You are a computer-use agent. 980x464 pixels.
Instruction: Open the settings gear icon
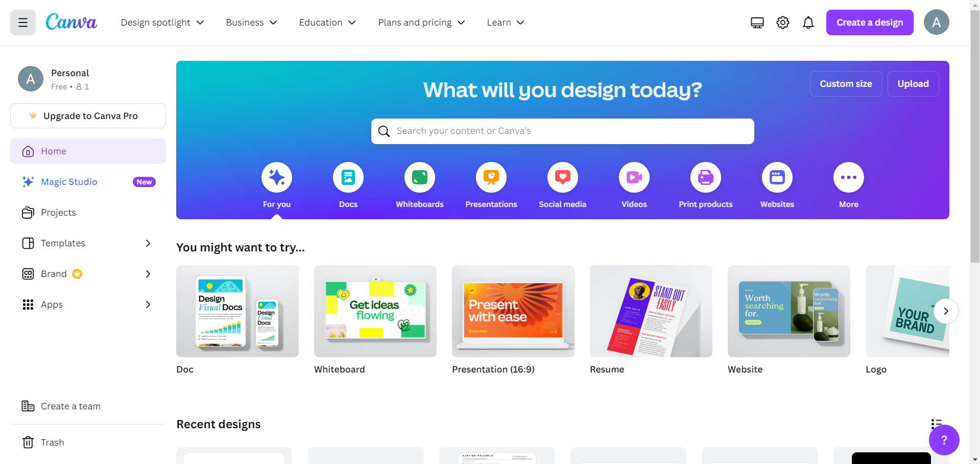point(782,22)
